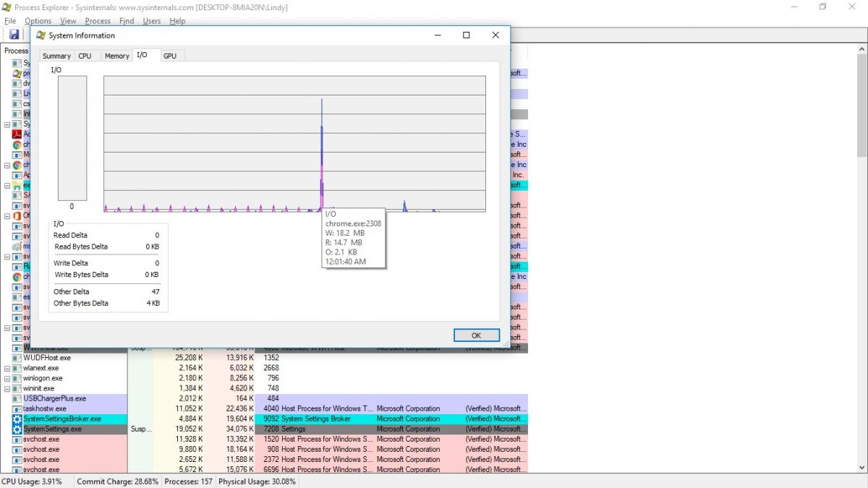Minimize the System Information dialog

(438, 35)
